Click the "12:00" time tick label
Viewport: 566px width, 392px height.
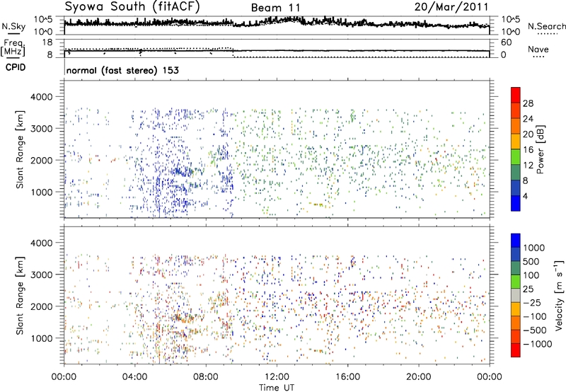coord(277,377)
